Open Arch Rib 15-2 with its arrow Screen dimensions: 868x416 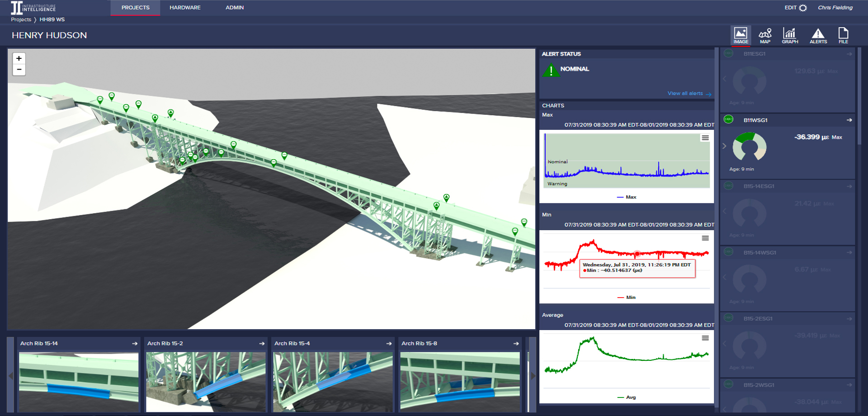(262, 344)
